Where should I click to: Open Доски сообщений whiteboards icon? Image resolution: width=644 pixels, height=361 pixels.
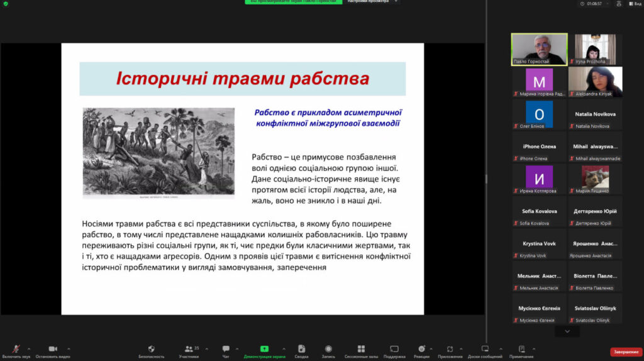(485, 348)
